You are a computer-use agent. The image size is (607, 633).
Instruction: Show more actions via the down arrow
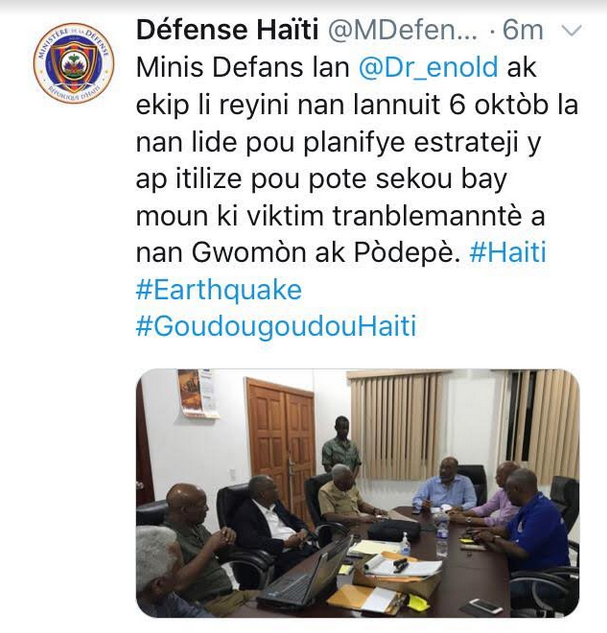[x=572, y=31]
